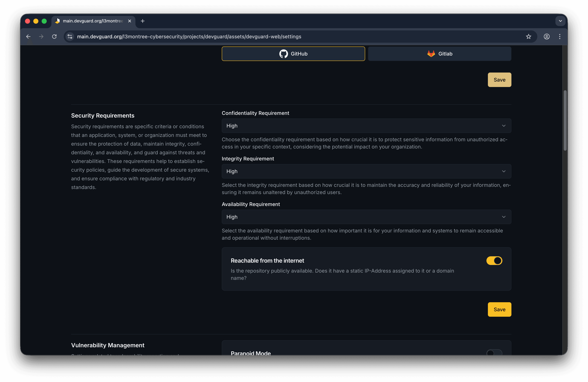Enable Paranoid Mode
This screenshot has width=588, height=382.
click(494, 353)
